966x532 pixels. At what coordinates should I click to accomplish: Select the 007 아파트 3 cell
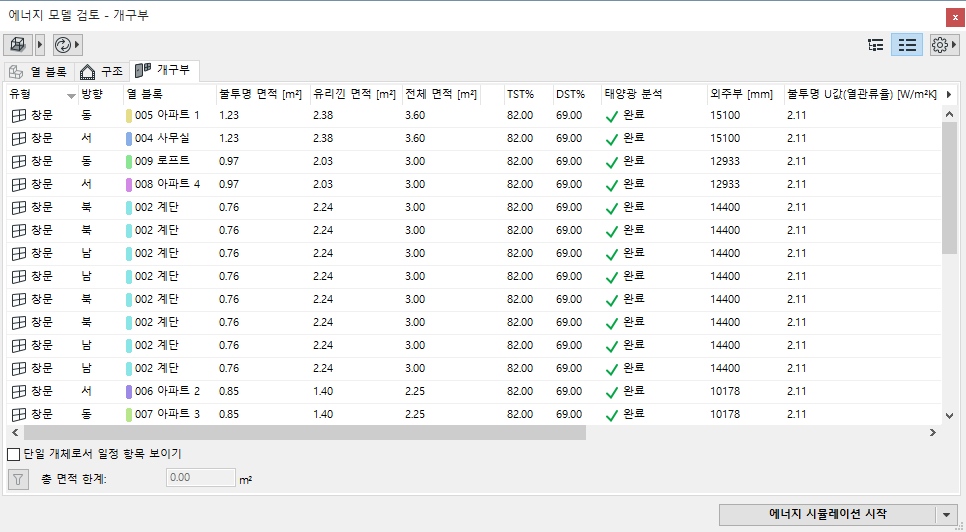click(x=168, y=414)
